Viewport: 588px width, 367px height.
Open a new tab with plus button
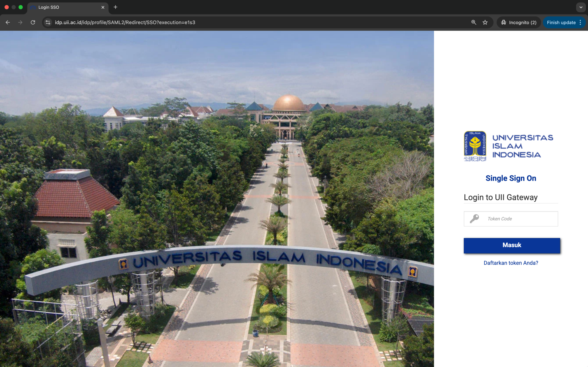(115, 7)
